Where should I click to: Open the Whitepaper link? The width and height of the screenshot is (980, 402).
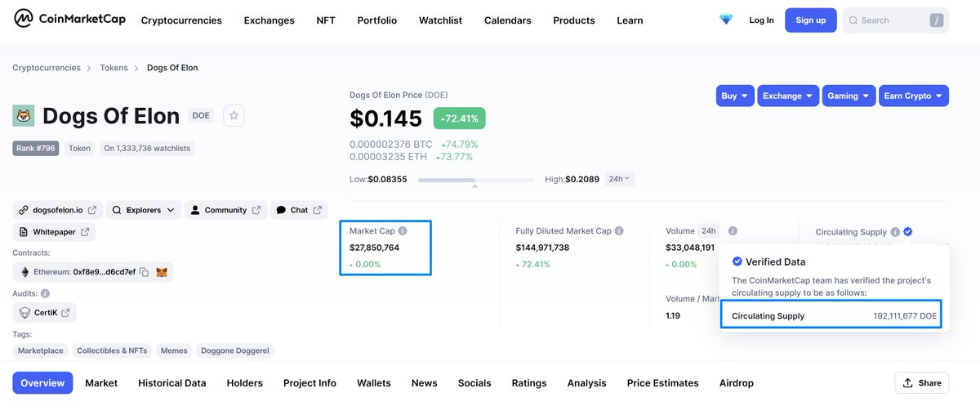click(x=54, y=232)
